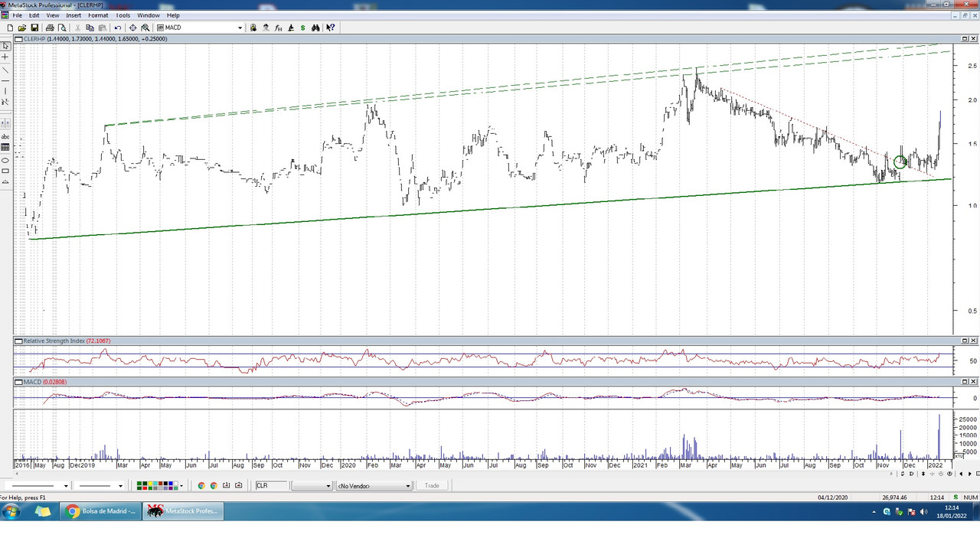This screenshot has width=980, height=551.
Task: Click the MACD panel label
Action: coord(32,381)
